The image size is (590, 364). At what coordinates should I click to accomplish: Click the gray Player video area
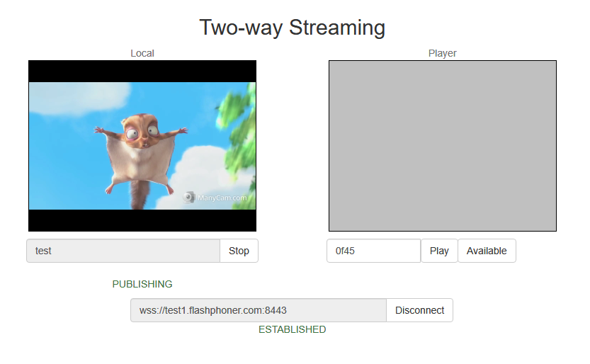[x=442, y=146]
